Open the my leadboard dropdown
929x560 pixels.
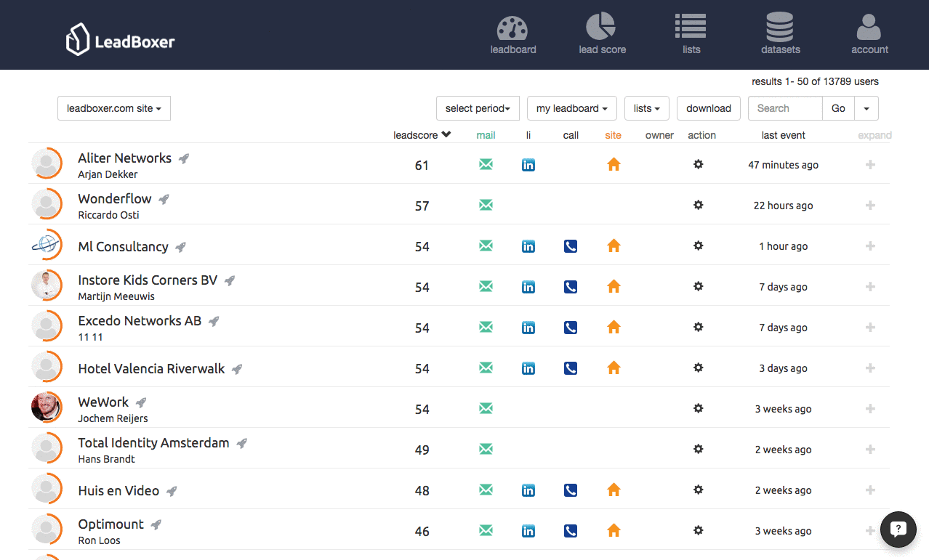(x=572, y=108)
